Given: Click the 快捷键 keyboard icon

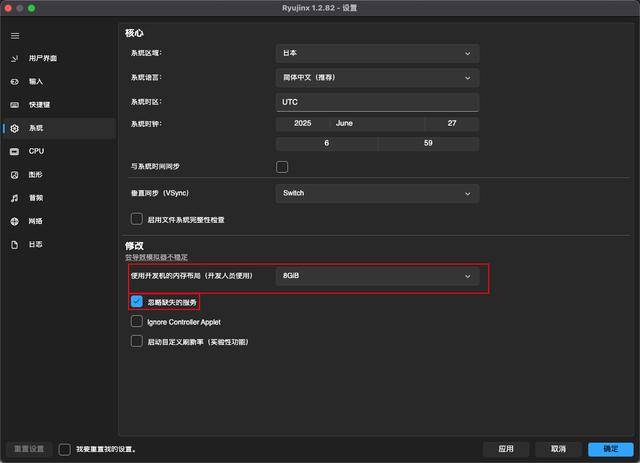Looking at the screenshot, I should [15, 105].
